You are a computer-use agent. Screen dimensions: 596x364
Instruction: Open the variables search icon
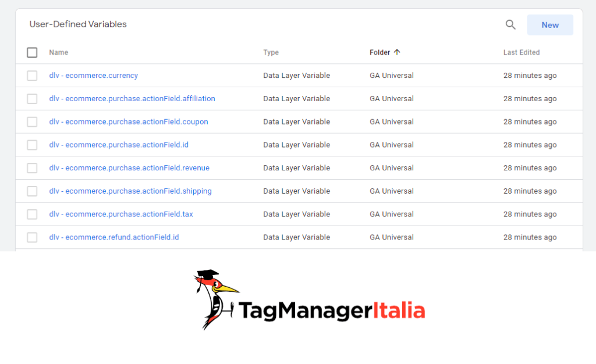coord(510,24)
